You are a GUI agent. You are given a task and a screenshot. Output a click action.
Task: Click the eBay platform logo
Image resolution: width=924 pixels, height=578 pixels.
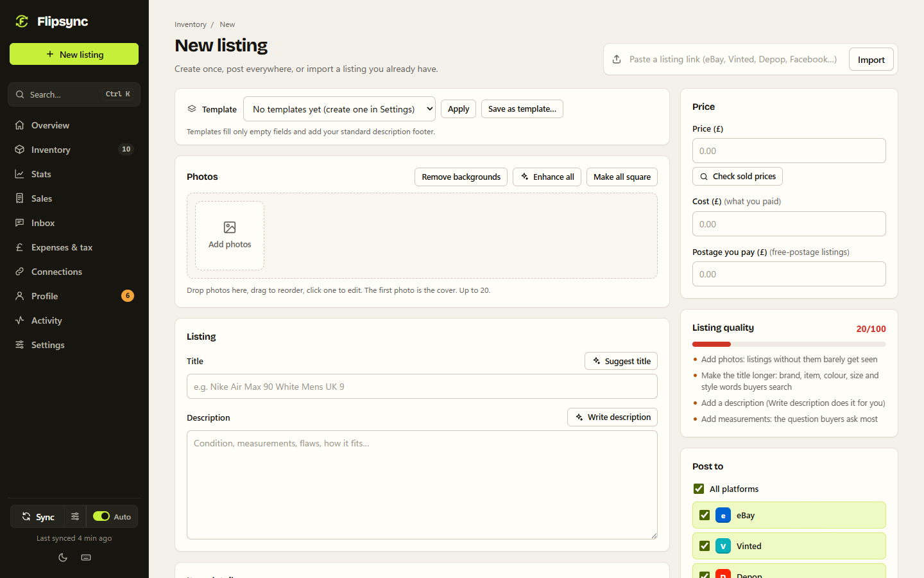click(x=723, y=515)
